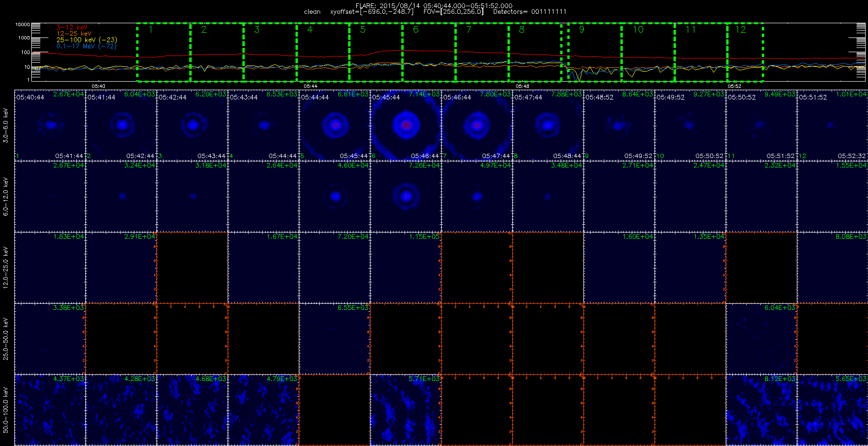Select time interval 12 box in light curve
The height and width of the screenshot is (446, 868).
(x=745, y=52)
